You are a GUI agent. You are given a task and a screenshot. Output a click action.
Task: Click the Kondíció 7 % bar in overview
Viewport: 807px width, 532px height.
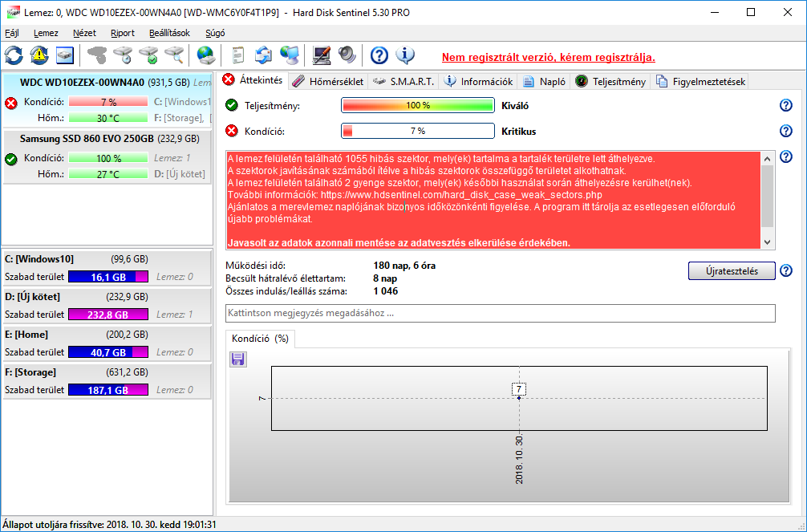(x=417, y=131)
